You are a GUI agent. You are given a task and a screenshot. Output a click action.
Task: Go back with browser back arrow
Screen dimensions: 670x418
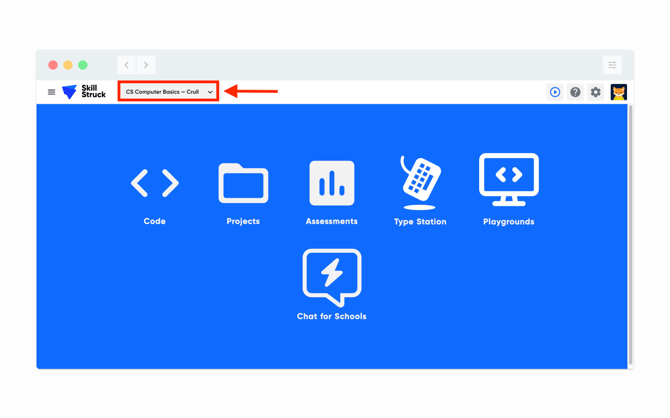(x=126, y=65)
